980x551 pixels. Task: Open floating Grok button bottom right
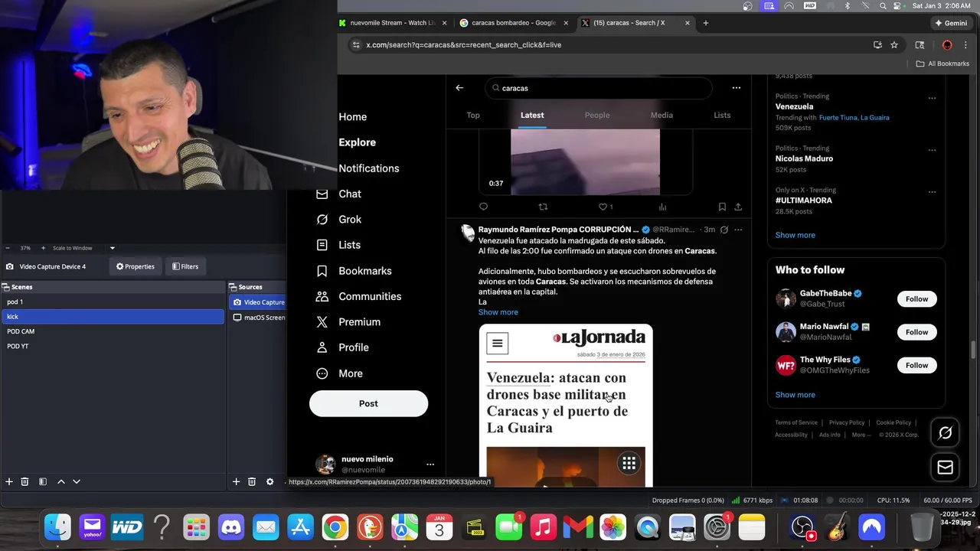[946, 433]
